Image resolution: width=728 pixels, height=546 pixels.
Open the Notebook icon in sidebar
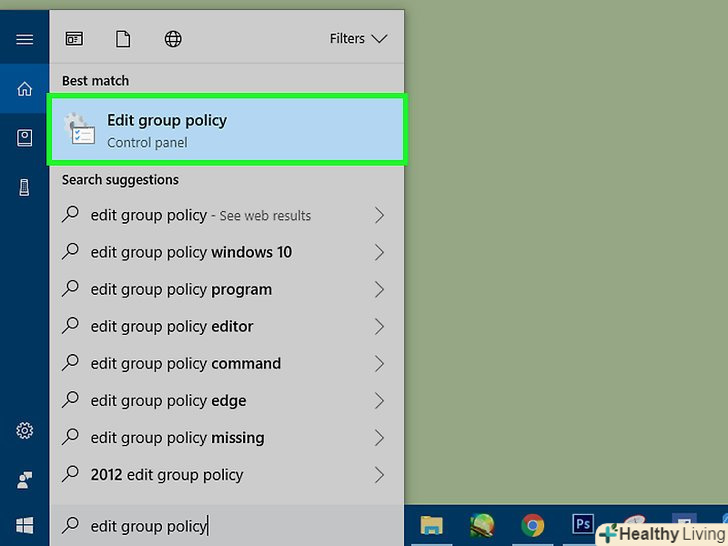(24, 139)
